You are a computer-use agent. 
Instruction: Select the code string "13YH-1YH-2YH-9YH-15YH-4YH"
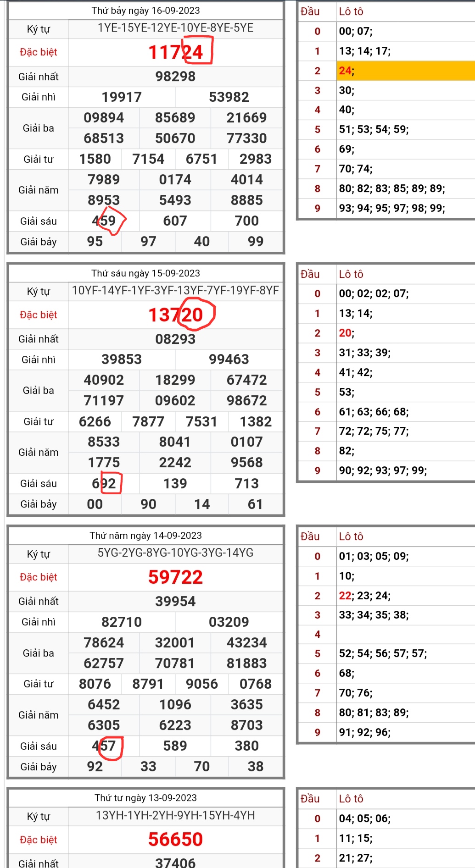tap(175, 815)
